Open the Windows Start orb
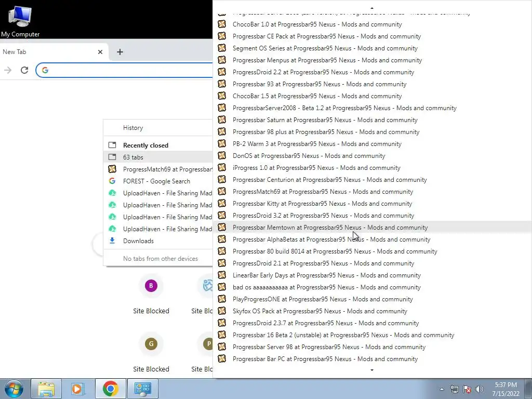Screen dimensions: 532x399 tap(14, 389)
